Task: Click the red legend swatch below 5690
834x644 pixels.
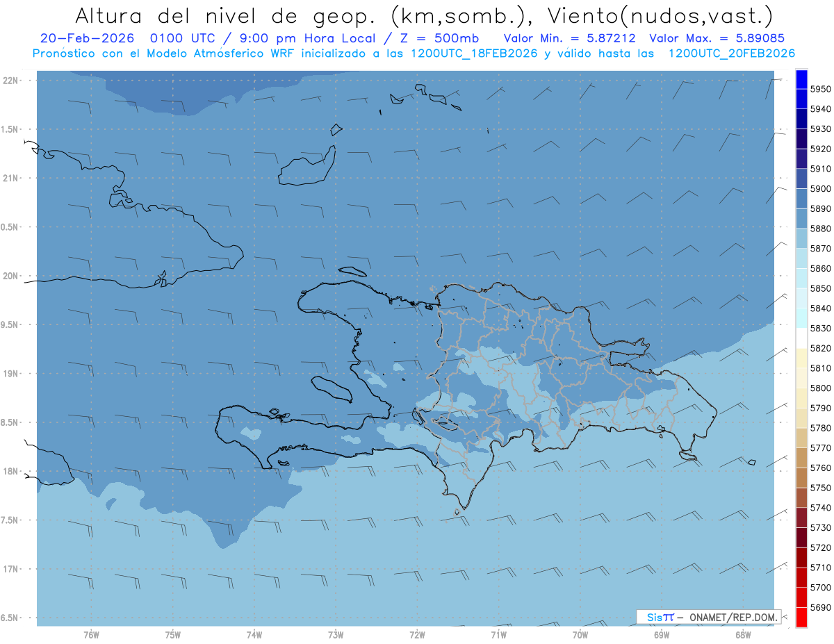Action: pos(801,617)
